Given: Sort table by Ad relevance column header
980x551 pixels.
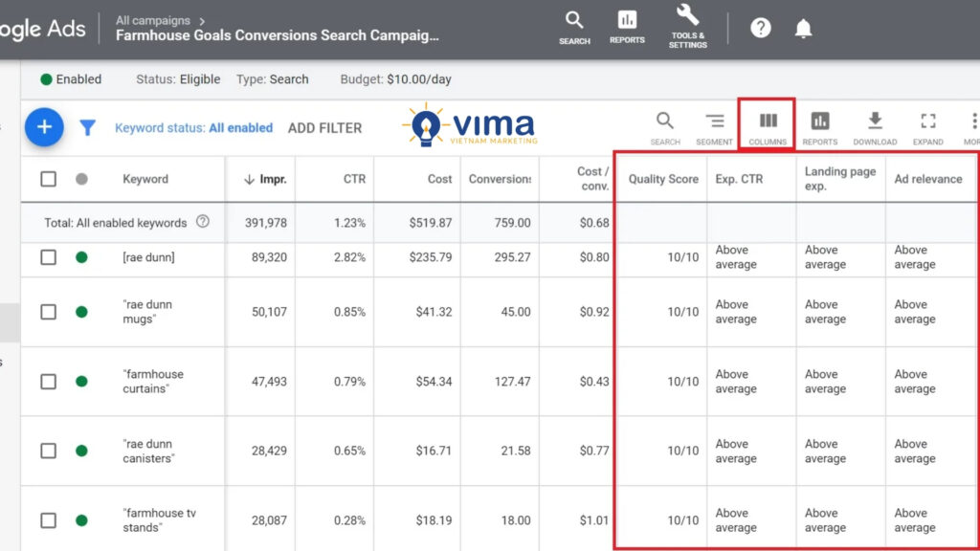Looking at the screenshot, I should 928,179.
